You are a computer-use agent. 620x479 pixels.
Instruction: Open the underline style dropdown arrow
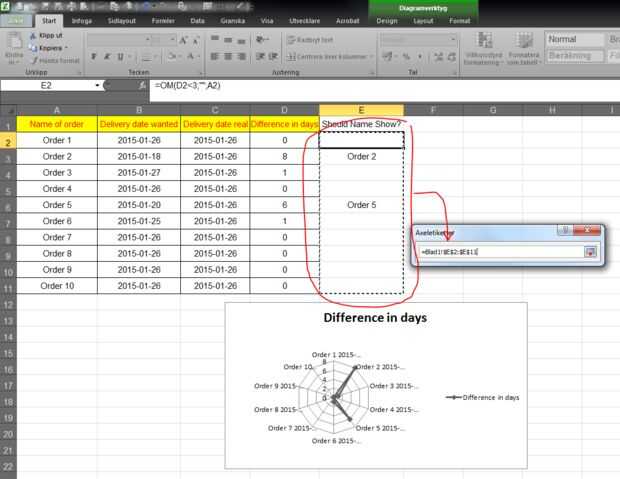[x=129, y=57]
